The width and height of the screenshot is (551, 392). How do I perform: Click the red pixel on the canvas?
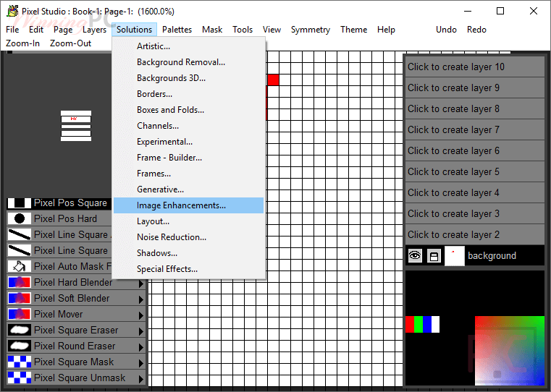273,80
